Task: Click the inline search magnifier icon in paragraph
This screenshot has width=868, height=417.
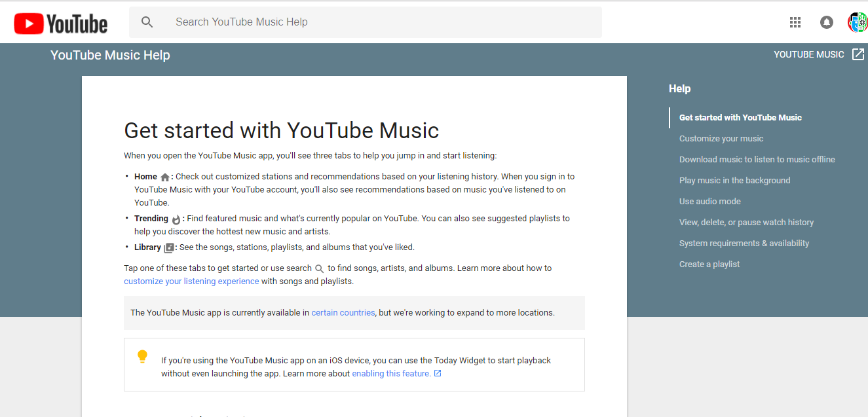Action: [x=320, y=269]
